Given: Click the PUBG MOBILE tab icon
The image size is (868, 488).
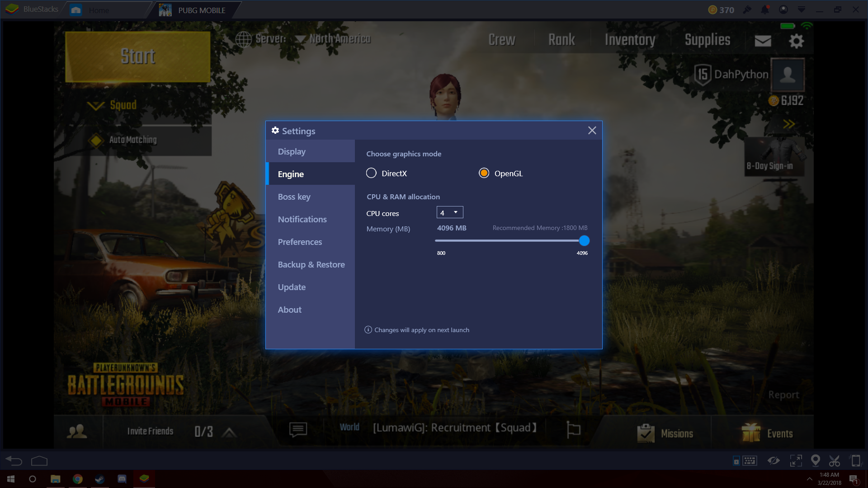Looking at the screenshot, I should [x=165, y=8].
